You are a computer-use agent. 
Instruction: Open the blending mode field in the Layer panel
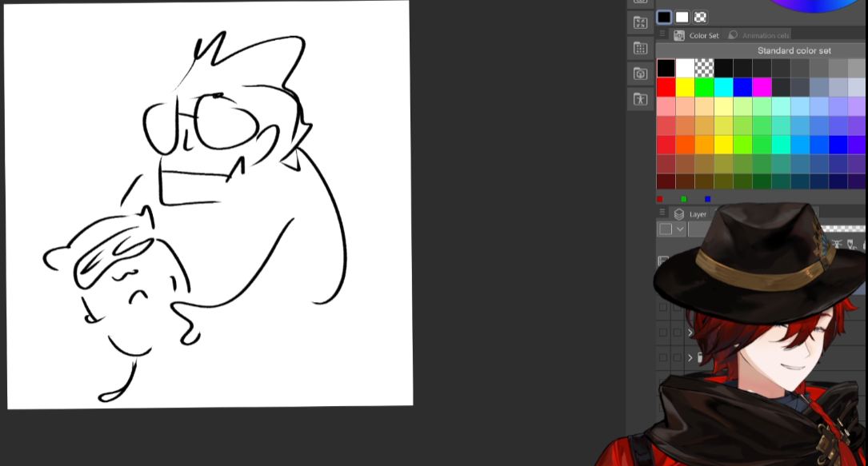(700, 229)
